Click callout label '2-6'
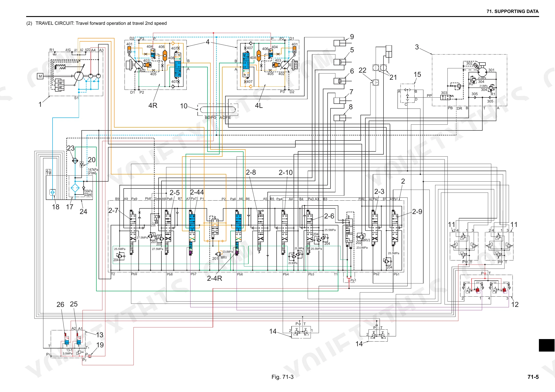This screenshot has width=555, height=392. (x=329, y=216)
